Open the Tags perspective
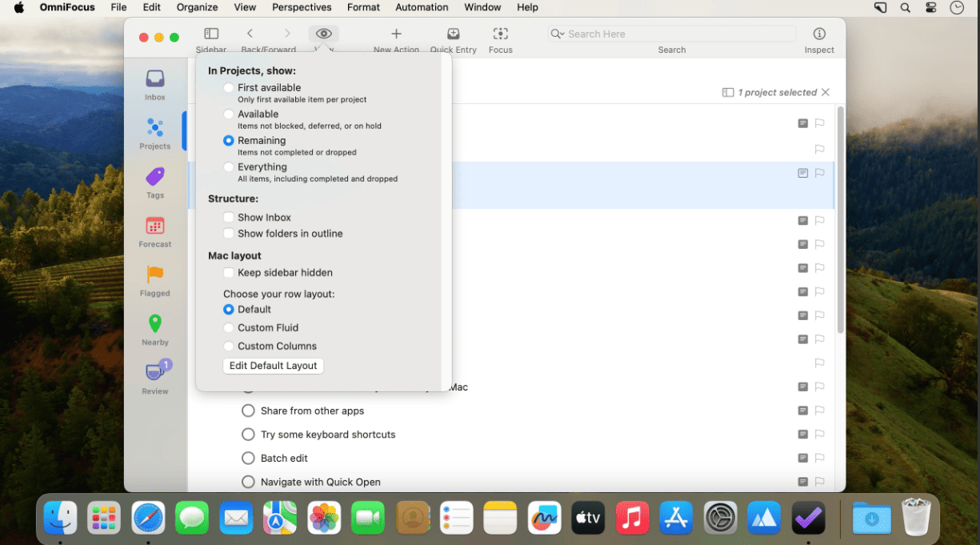The width and height of the screenshot is (980, 545). [x=155, y=182]
